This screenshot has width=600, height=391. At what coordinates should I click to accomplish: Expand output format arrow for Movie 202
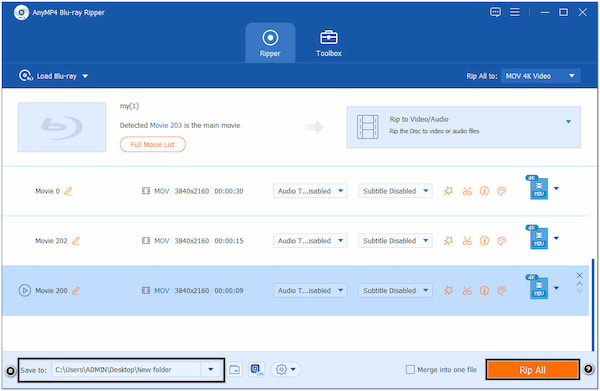pyautogui.click(x=556, y=238)
